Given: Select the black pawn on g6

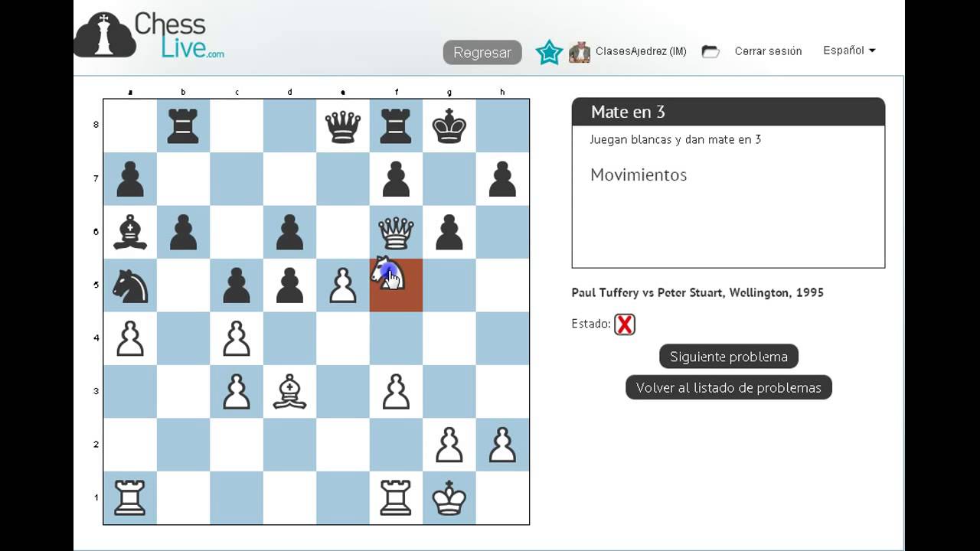Looking at the screenshot, I should [449, 233].
